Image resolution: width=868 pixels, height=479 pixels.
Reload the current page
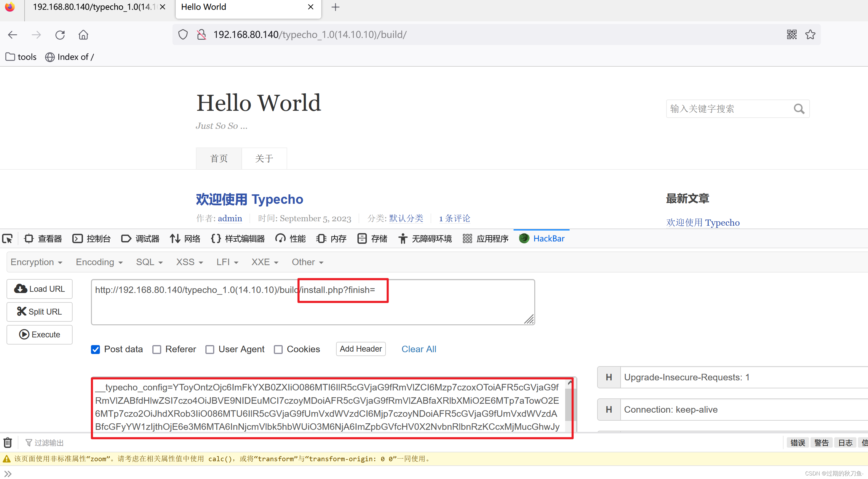(60, 35)
